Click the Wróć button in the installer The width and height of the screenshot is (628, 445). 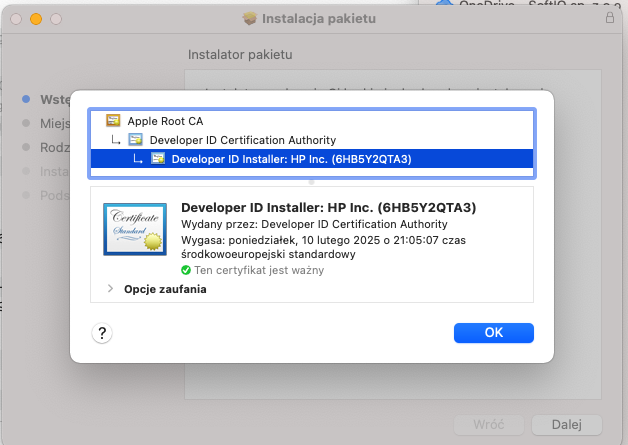[489, 425]
